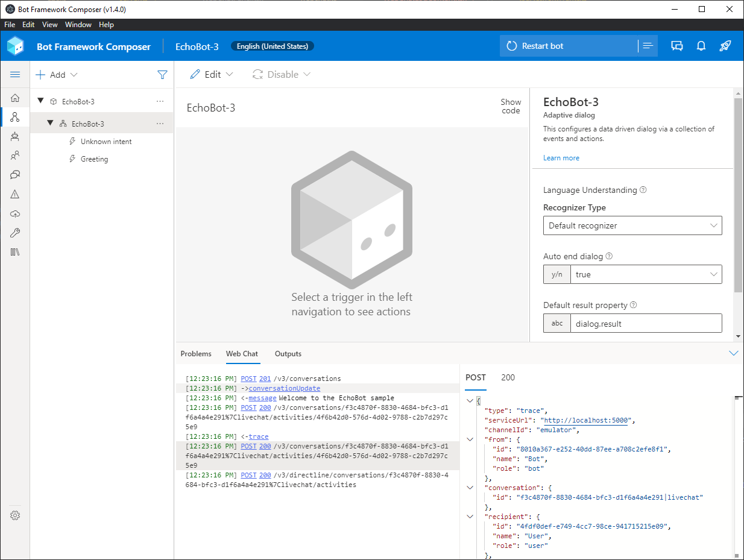Image resolution: width=744 pixels, height=560 pixels.
Task: Open notifications bell icon
Action: [x=701, y=46]
